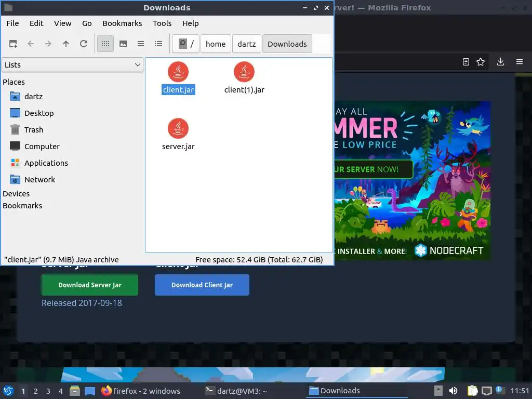Launch the file manager from taskbar quicklaunch

coord(75,391)
